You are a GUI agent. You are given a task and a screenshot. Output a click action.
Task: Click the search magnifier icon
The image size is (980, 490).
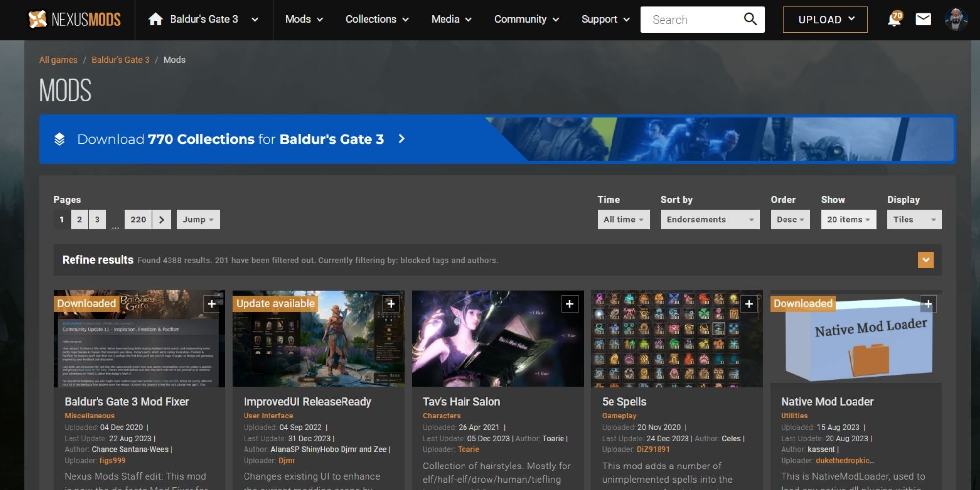(x=751, y=19)
